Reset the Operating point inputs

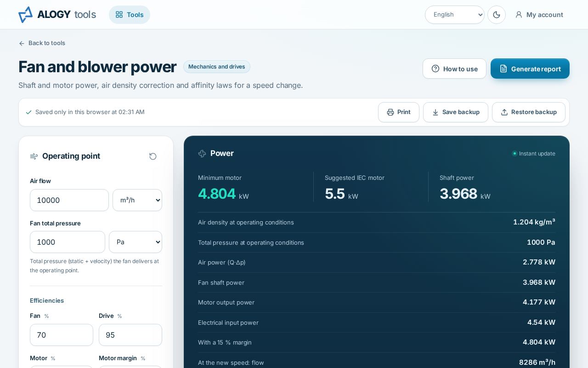pos(153,156)
